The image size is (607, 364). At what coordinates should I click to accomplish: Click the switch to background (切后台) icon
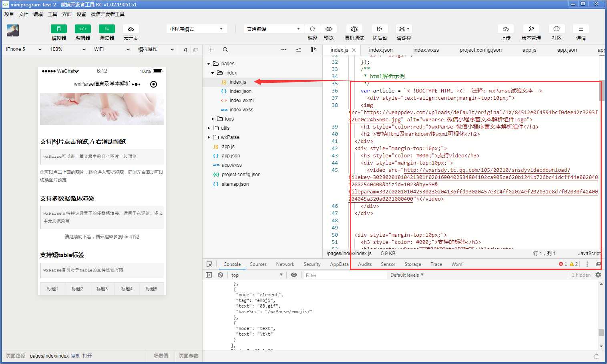click(x=380, y=29)
